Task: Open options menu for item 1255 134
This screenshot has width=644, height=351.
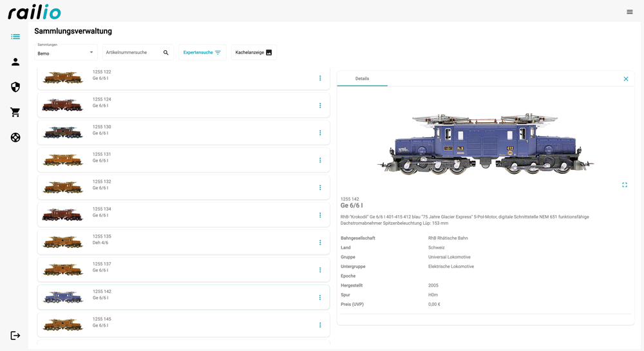Action: click(320, 215)
